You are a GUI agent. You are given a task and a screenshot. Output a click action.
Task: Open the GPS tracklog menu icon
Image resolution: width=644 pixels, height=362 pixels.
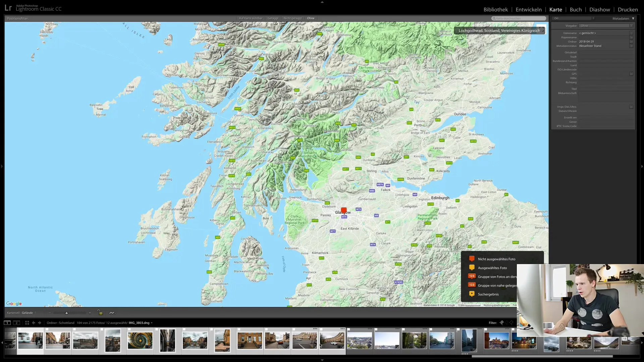tap(112, 313)
